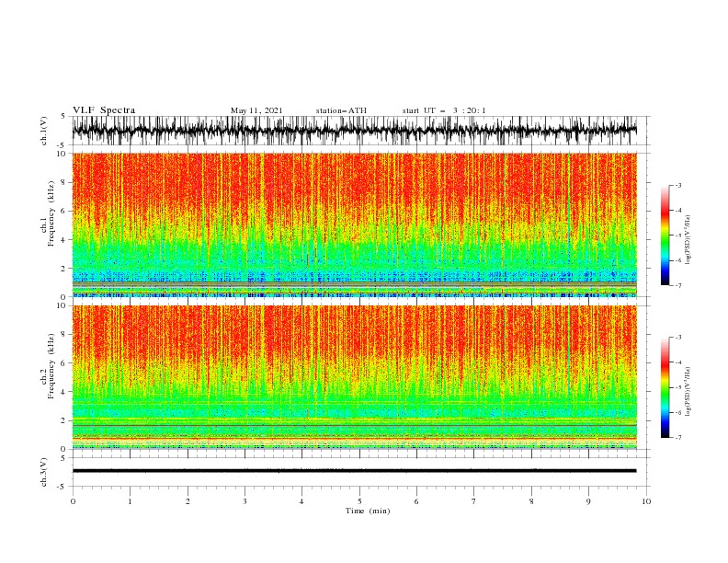Click the "-7" label on ch.2 colorbar

coord(678,437)
